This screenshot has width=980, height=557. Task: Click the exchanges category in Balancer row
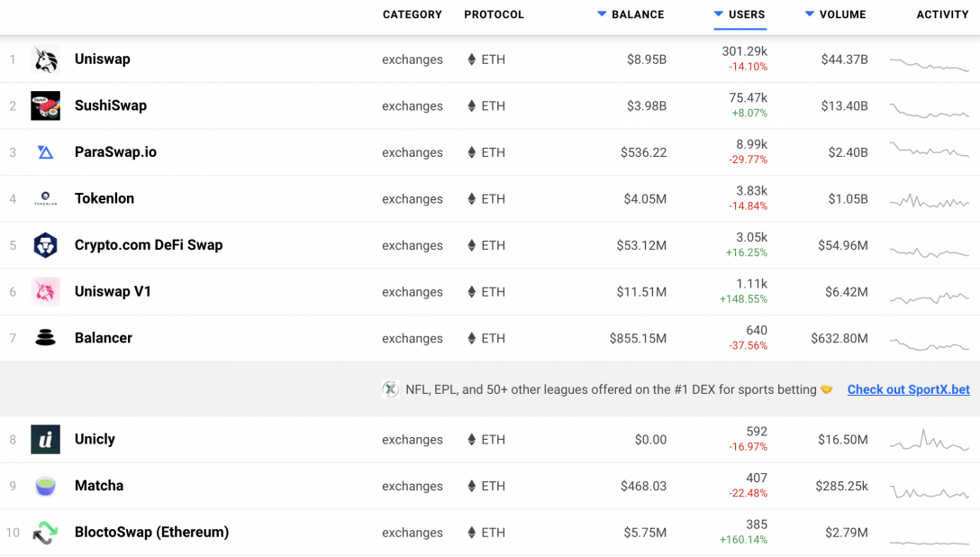click(413, 338)
